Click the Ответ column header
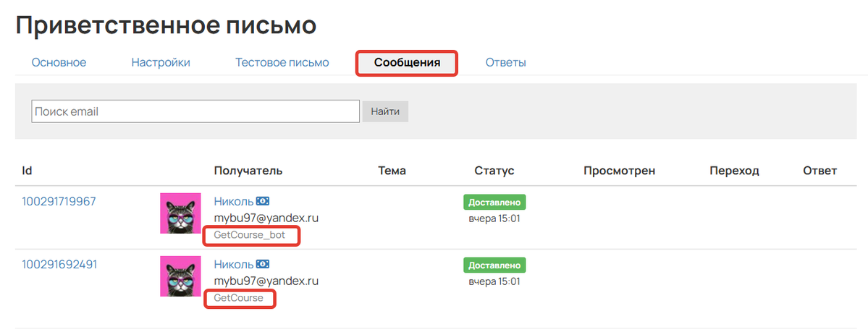This screenshot has height=332, width=868. tap(819, 171)
